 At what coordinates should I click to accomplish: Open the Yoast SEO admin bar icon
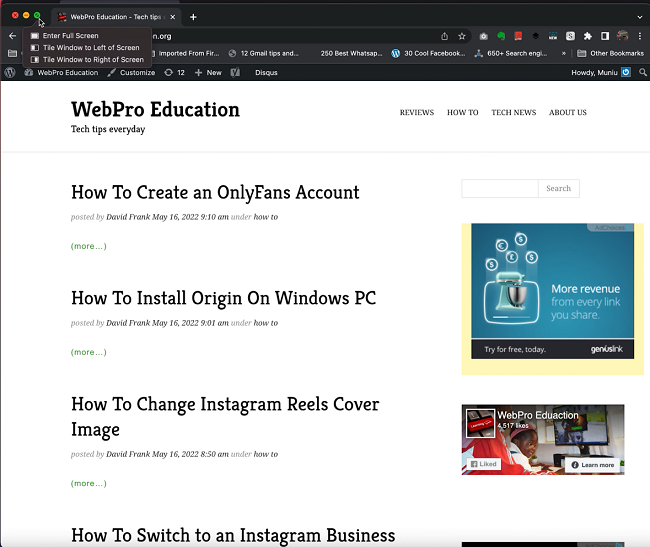(x=235, y=73)
